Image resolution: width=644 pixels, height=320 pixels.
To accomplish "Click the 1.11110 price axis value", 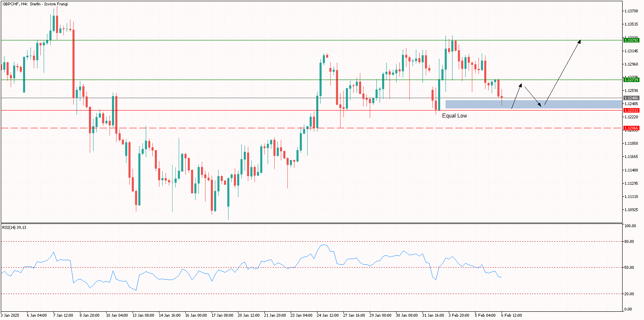I will [632, 196].
